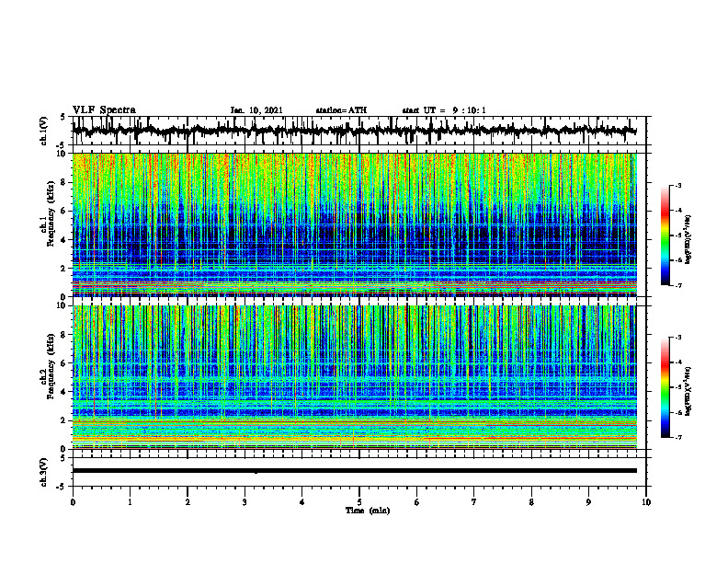Click time axis tick label '9'
Screen dimensions: 728x563
[588, 502]
